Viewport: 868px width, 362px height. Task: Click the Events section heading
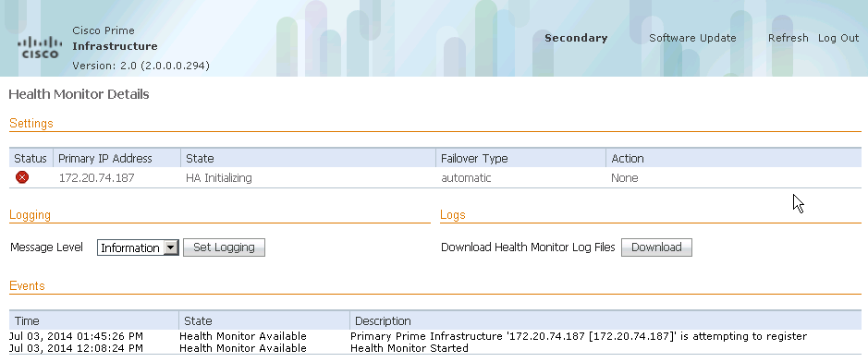coord(27,285)
